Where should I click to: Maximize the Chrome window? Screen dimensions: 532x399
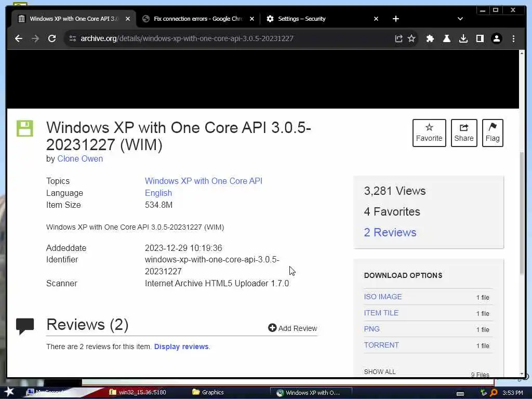pos(496,10)
